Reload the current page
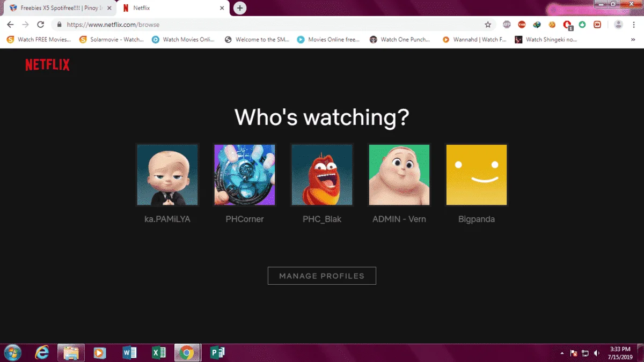644x362 pixels. point(40,25)
